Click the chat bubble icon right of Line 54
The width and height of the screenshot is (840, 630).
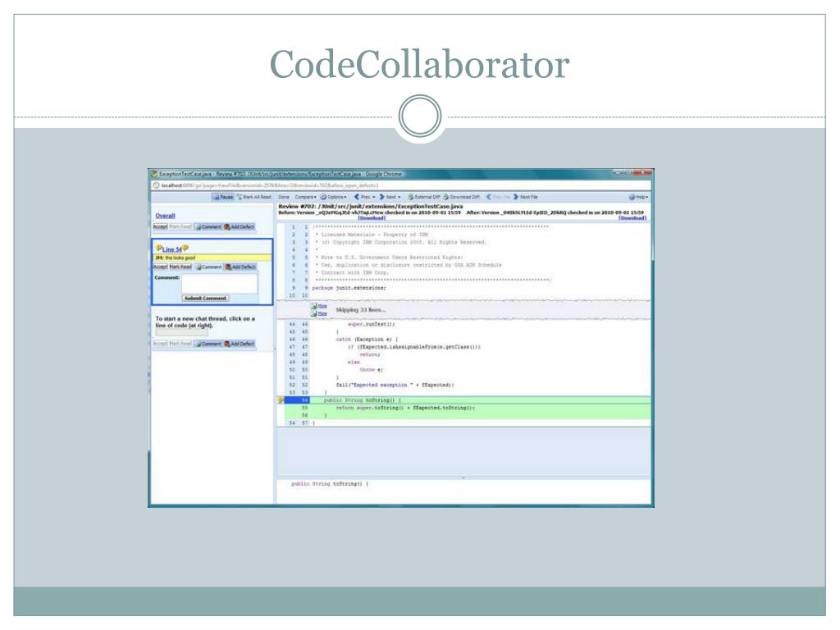pos(185,248)
